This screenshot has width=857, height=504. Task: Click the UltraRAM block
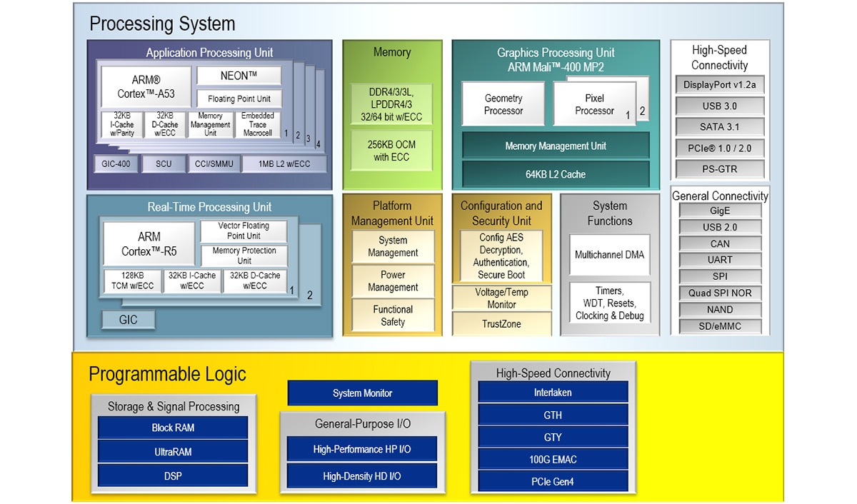coord(173,452)
